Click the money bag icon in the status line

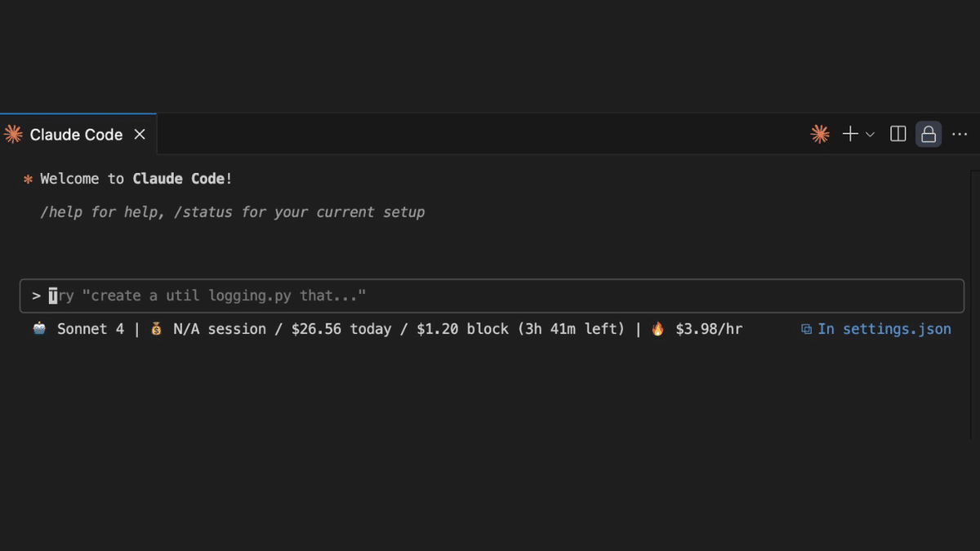pos(157,329)
